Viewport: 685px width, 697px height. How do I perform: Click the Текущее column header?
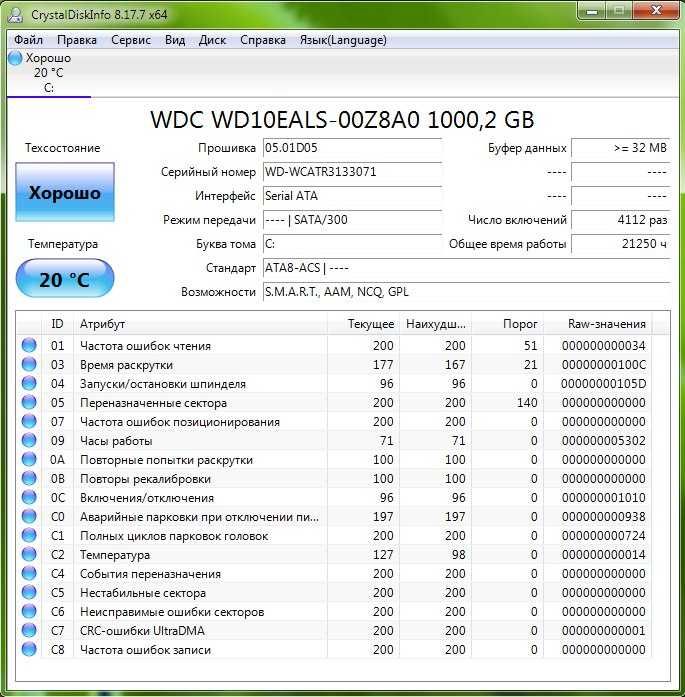click(x=363, y=324)
